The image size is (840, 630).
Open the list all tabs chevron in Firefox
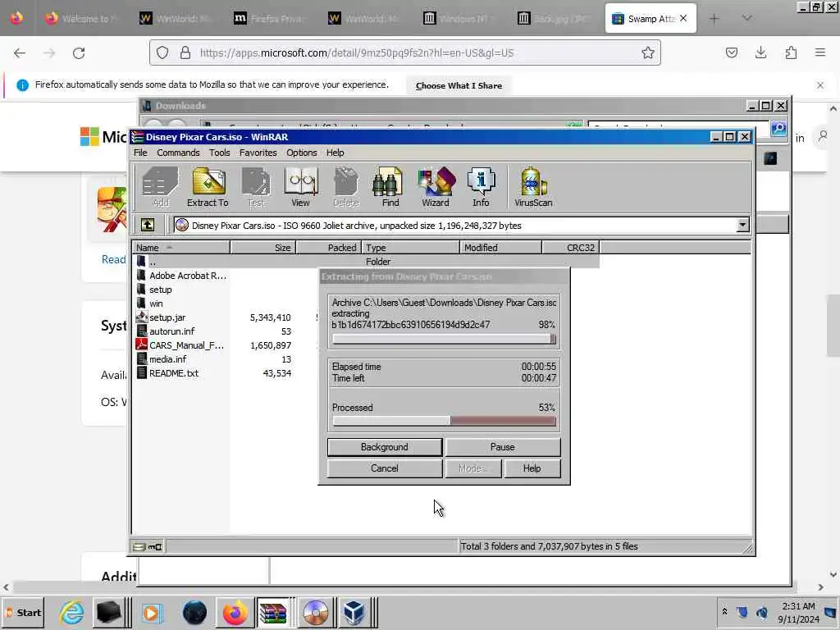[x=746, y=18]
